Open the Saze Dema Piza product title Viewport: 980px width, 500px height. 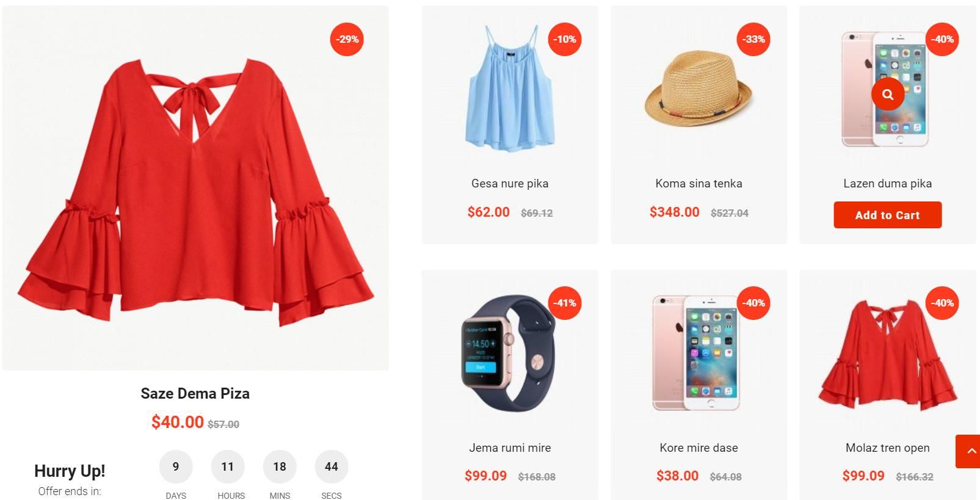[195, 394]
